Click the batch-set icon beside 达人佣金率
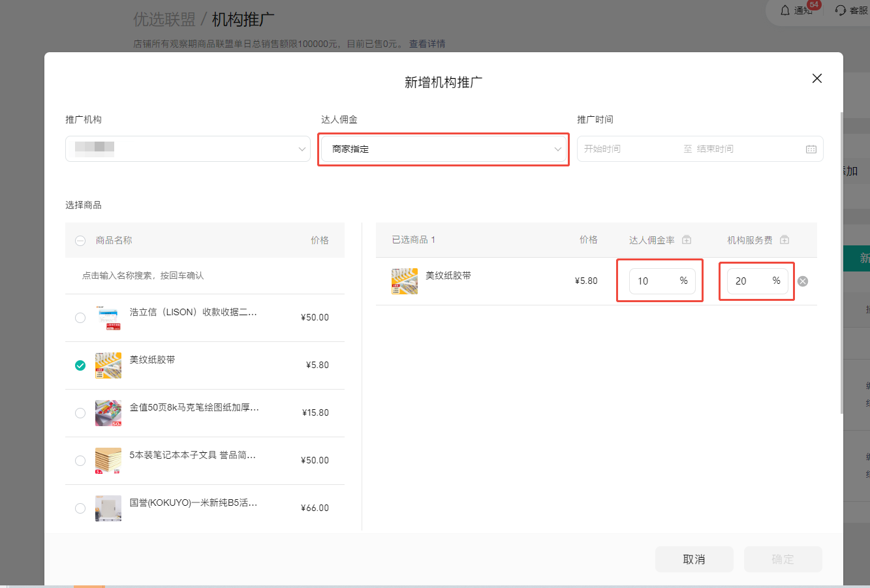Screen dimensions: 870x588 [x=687, y=240]
